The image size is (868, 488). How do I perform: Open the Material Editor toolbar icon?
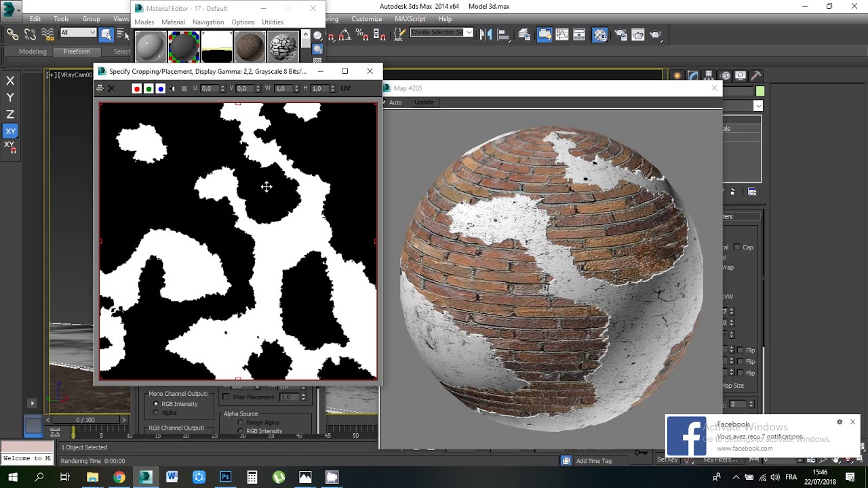(600, 35)
